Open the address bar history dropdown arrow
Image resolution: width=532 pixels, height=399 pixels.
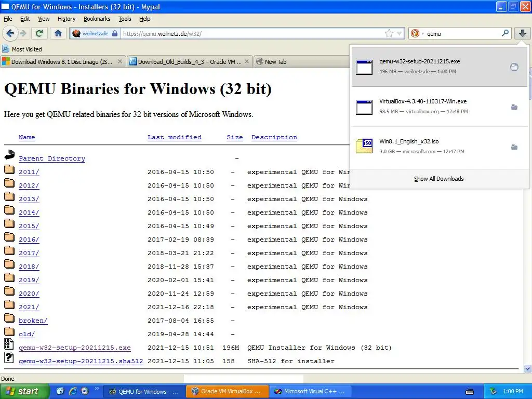400,33
